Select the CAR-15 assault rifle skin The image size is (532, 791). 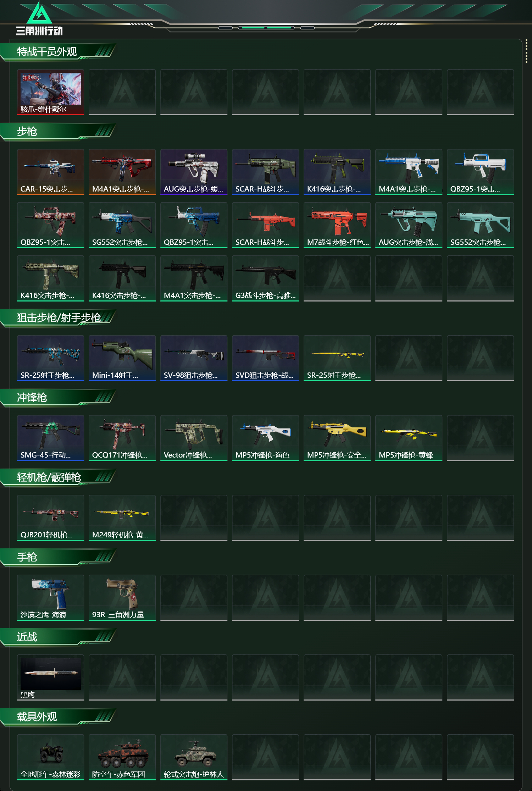[51, 172]
